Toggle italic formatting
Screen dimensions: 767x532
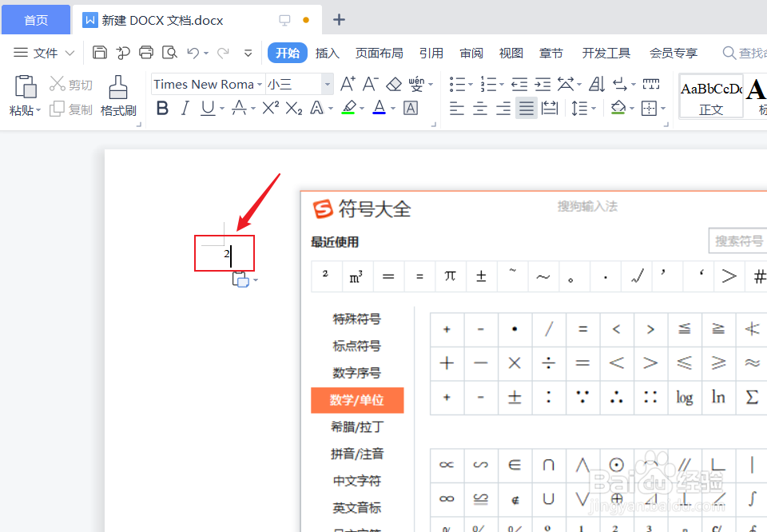tap(186, 108)
